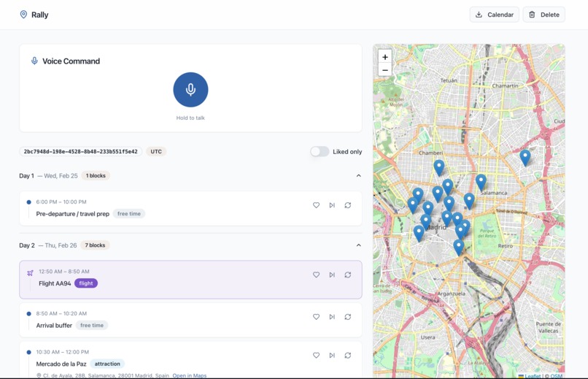Open Mercado de la Paz in Maps
Viewport: 588px width, 379px height.
(190, 375)
